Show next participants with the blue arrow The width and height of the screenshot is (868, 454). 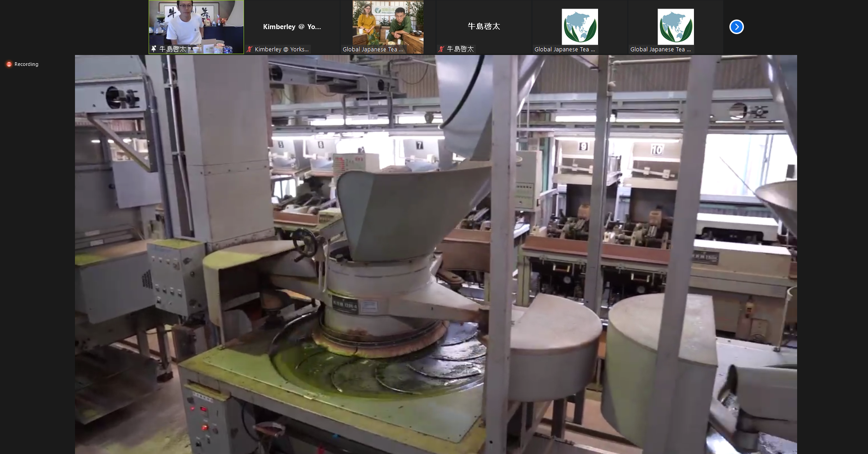[x=736, y=27]
